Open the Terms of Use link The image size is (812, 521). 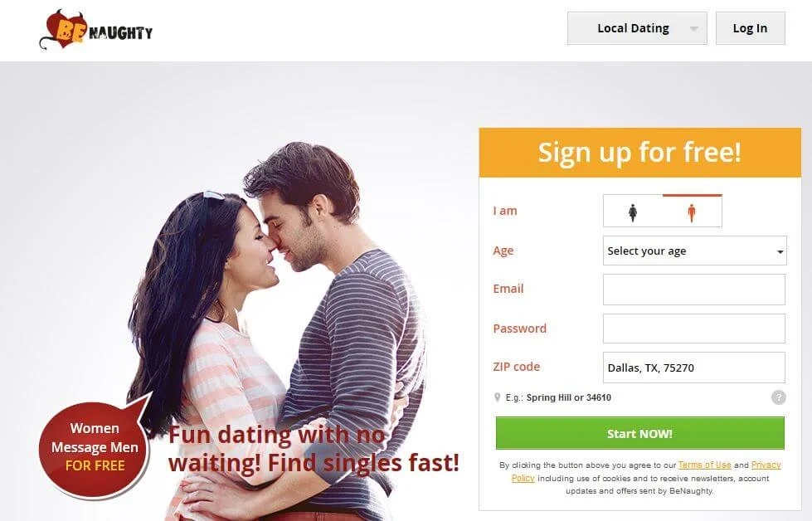click(x=704, y=465)
